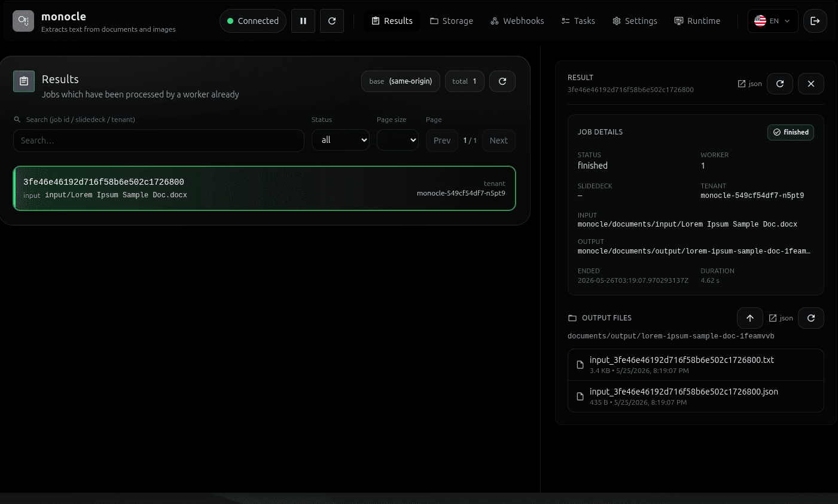Click the header reload icon beside pause

(332, 21)
